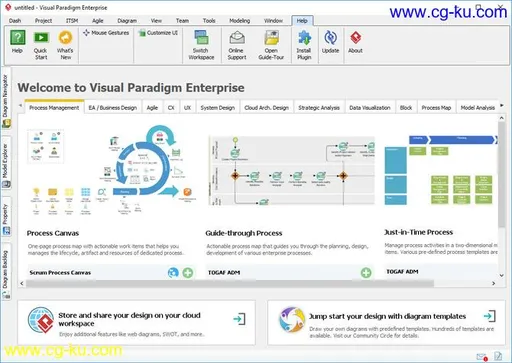Viewport: 512px width, 363px height.
Task: Select the Help ribbon tab
Action: (x=302, y=21)
